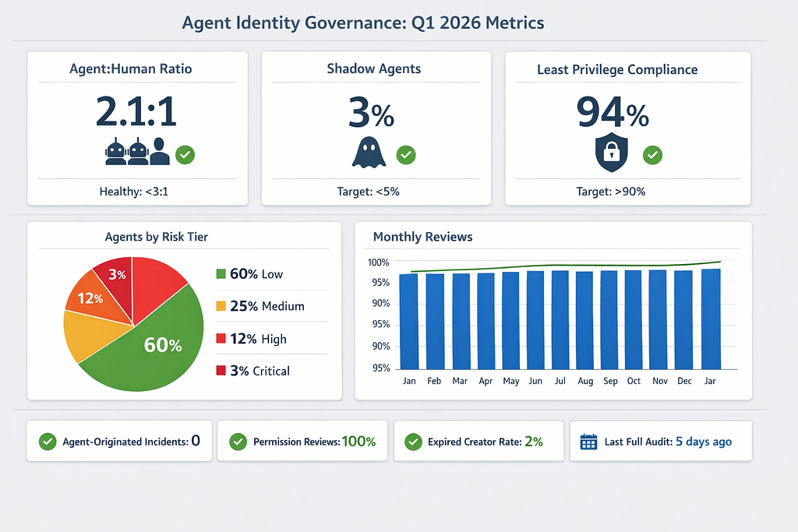
Task: Click the shield lock icon under Least Privilege Compliance
Action: (x=612, y=152)
